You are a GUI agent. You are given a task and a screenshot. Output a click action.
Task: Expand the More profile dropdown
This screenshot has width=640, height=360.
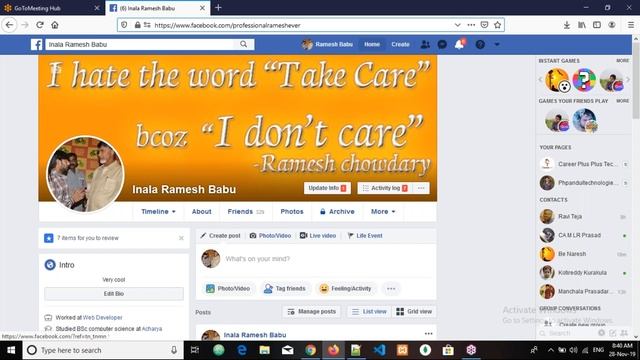tap(383, 211)
